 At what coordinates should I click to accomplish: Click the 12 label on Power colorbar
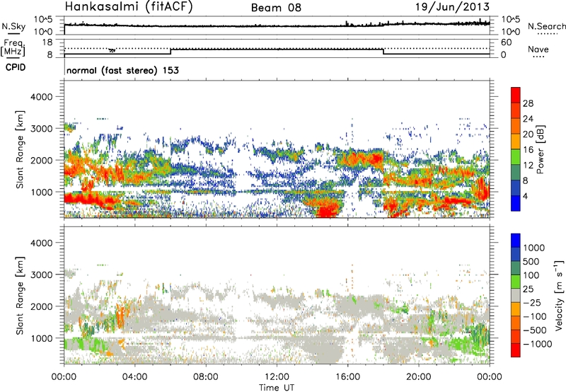coord(528,166)
